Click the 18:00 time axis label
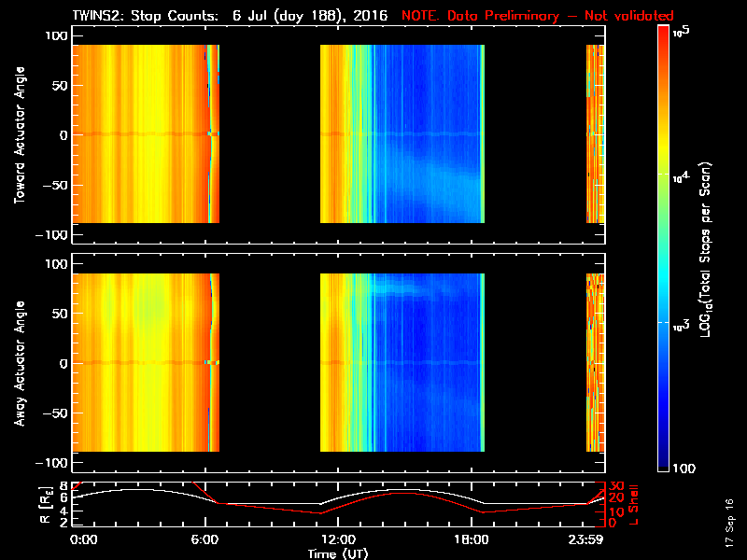The height and width of the screenshot is (560, 747). point(472,540)
